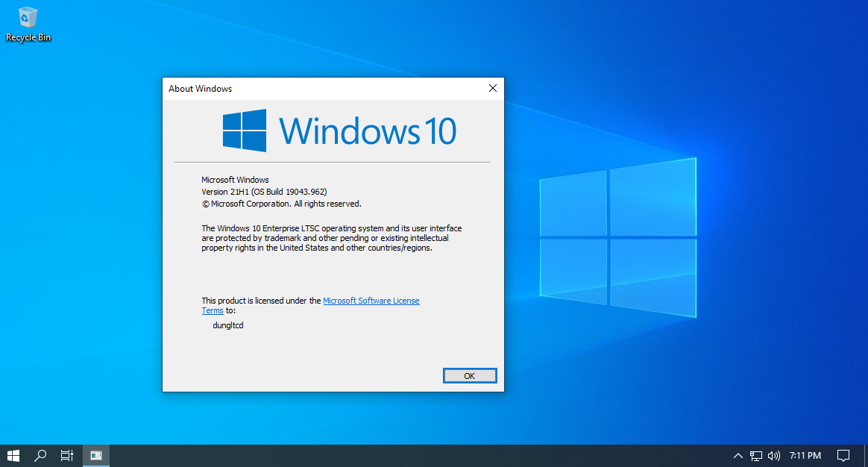The height and width of the screenshot is (467, 868).
Task: Click the 7:11 PM clock
Action: pyautogui.click(x=805, y=455)
